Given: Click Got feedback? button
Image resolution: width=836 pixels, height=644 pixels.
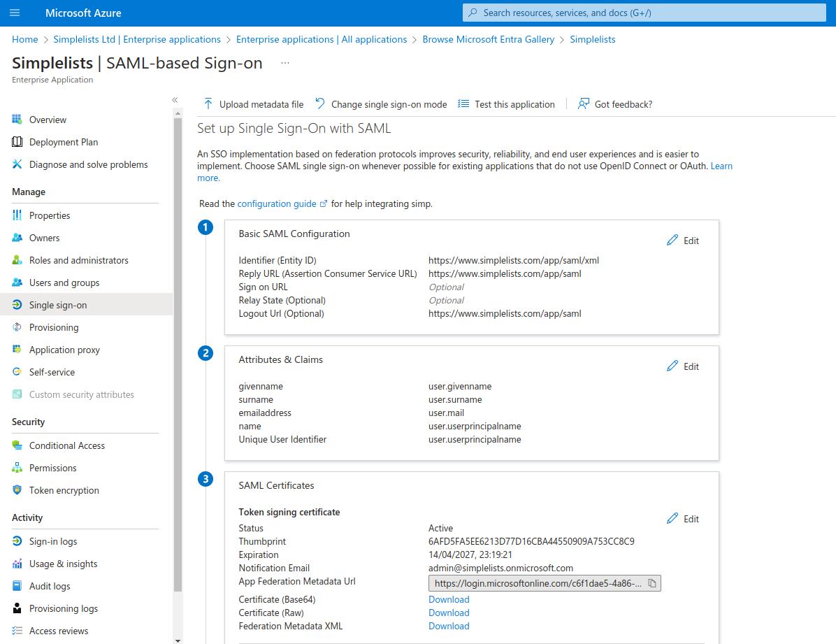Looking at the screenshot, I should 614,104.
